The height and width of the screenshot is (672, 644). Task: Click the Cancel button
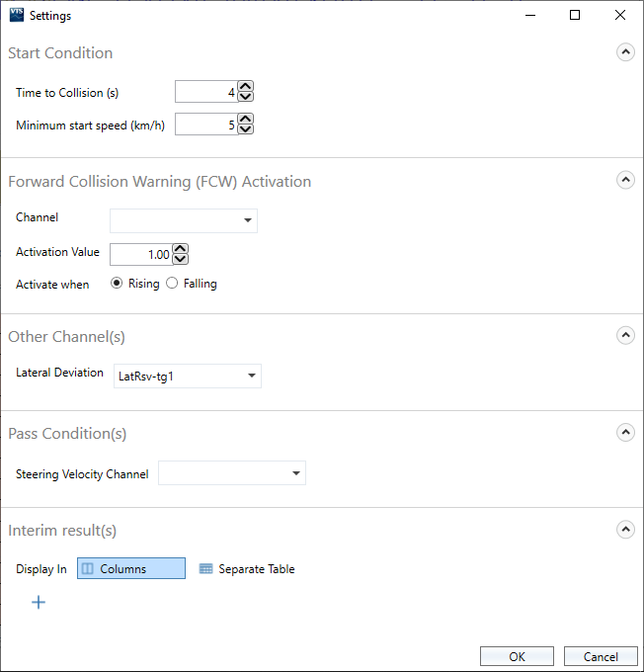[x=601, y=656]
